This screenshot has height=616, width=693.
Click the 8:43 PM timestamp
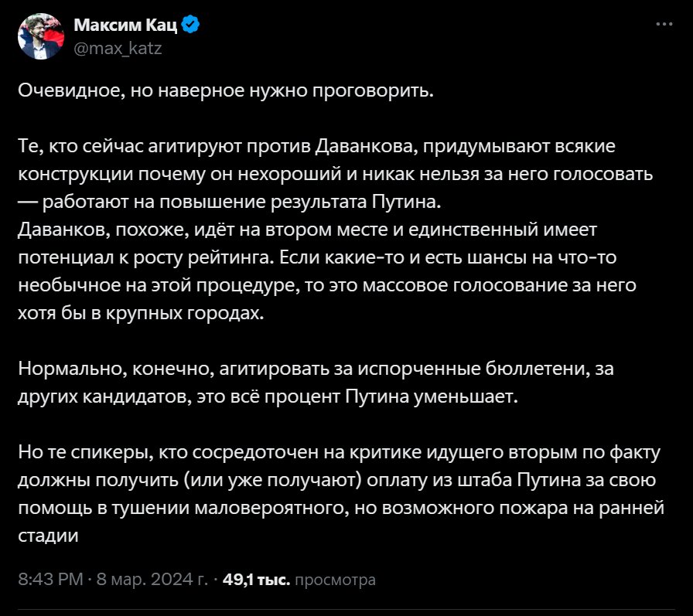(x=51, y=579)
